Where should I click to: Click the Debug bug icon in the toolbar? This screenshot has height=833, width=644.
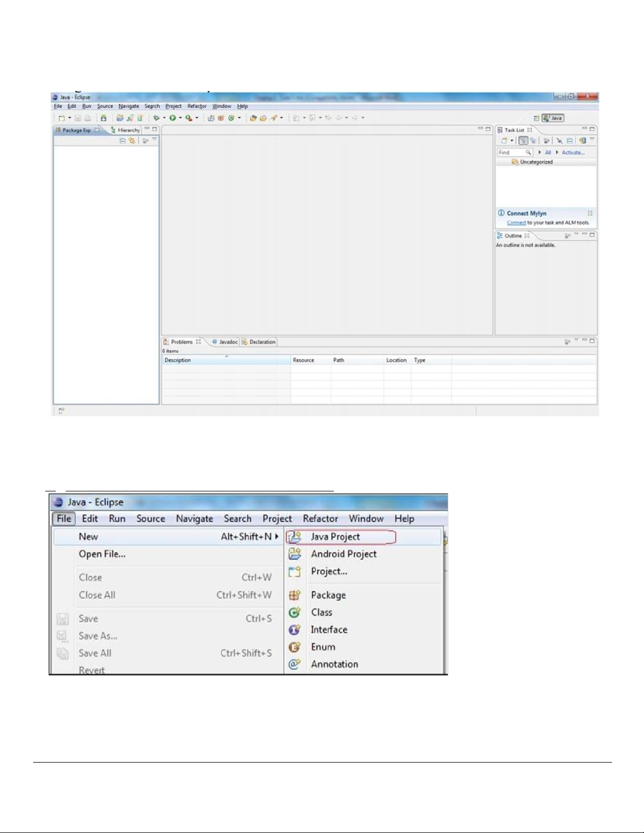click(156, 118)
